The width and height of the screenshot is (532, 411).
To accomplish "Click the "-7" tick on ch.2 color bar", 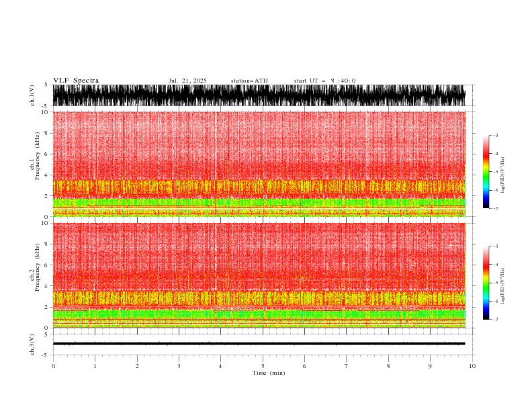I will [495, 319].
